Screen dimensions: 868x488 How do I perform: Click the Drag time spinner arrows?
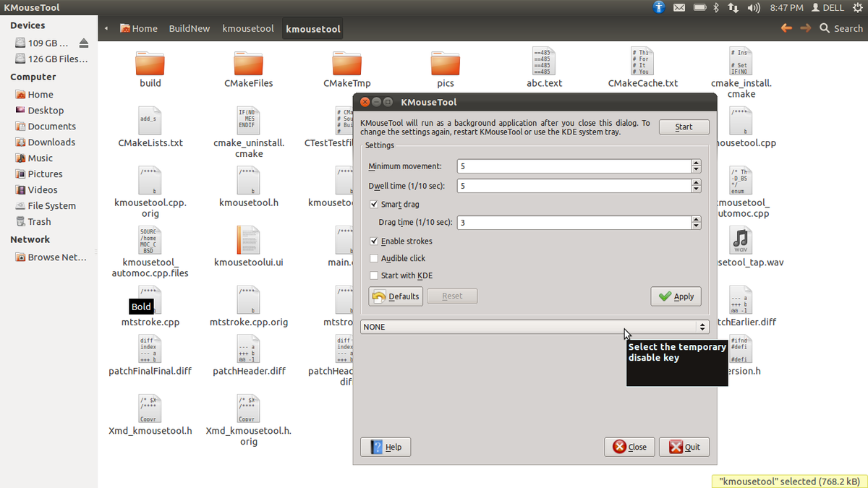696,223
